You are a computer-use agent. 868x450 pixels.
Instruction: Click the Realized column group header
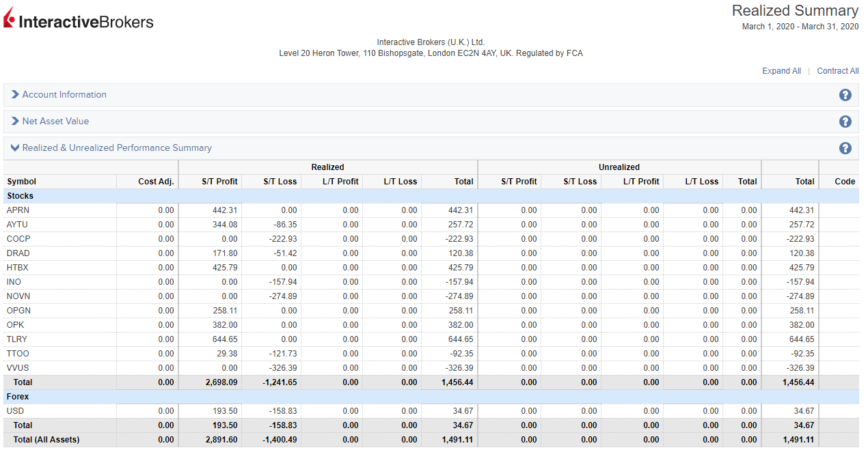[327, 167]
